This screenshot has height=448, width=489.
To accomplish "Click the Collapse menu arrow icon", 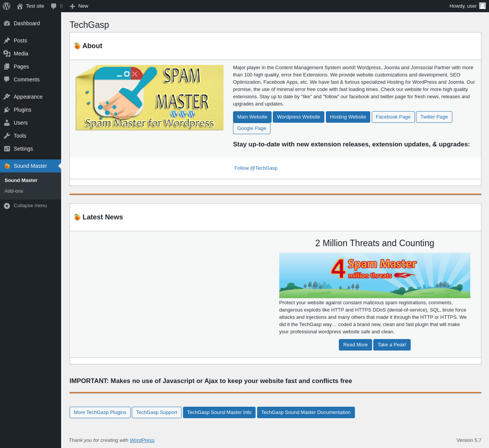I will click(x=7, y=206).
